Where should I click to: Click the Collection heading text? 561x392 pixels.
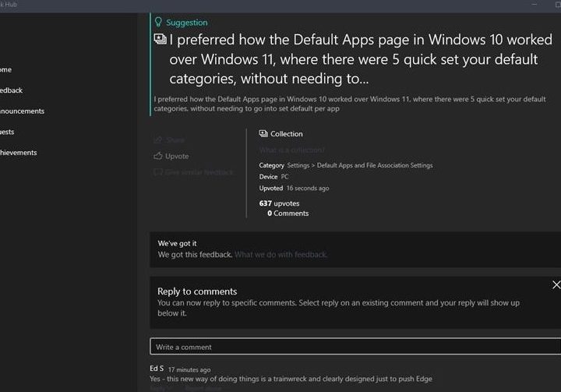pos(286,133)
